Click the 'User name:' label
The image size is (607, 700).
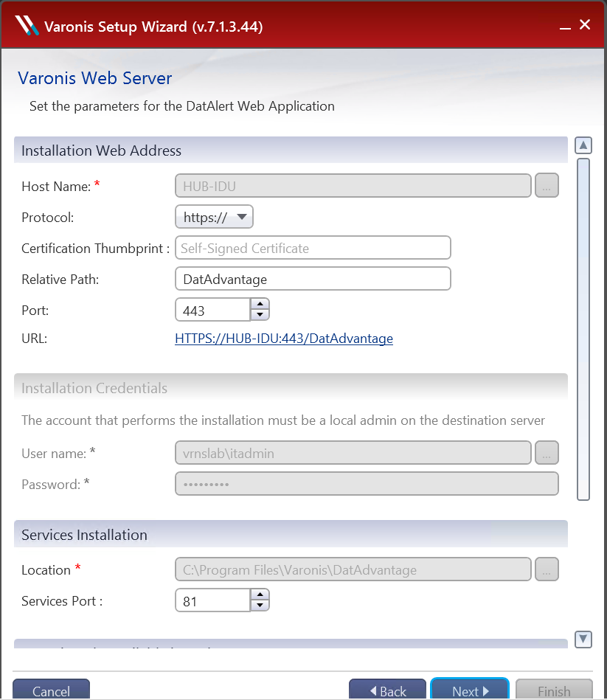[54, 454]
